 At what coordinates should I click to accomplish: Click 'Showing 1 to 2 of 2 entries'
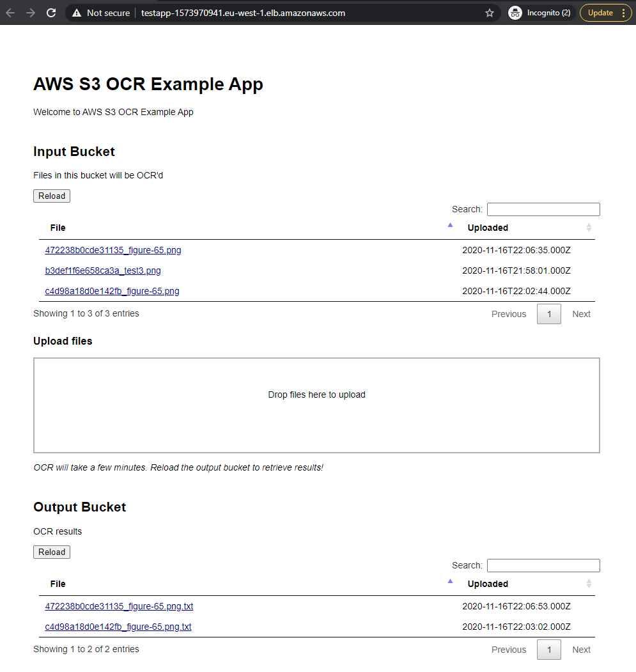(x=86, y=649)
